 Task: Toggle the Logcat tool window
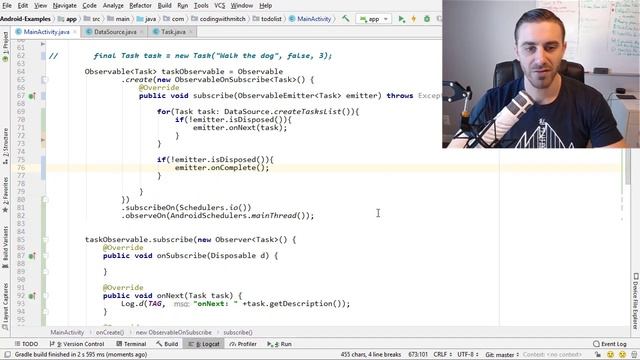tap(204, 344)
